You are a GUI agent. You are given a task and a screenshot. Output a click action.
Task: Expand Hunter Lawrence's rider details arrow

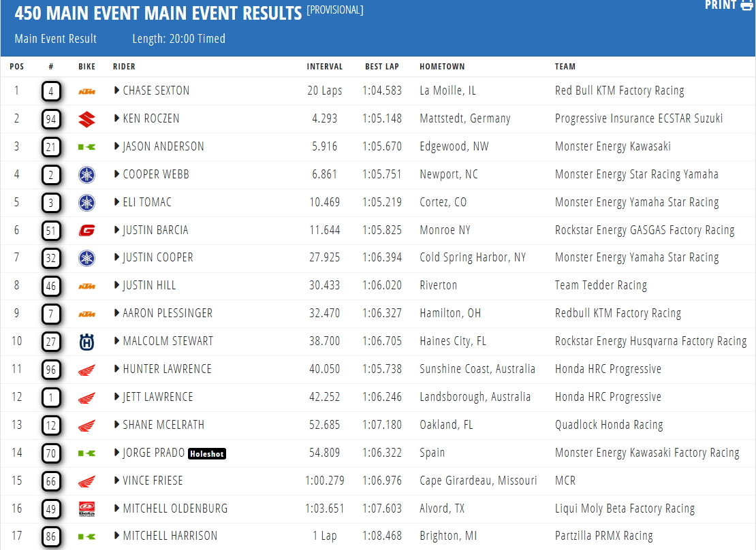[116, 369]
